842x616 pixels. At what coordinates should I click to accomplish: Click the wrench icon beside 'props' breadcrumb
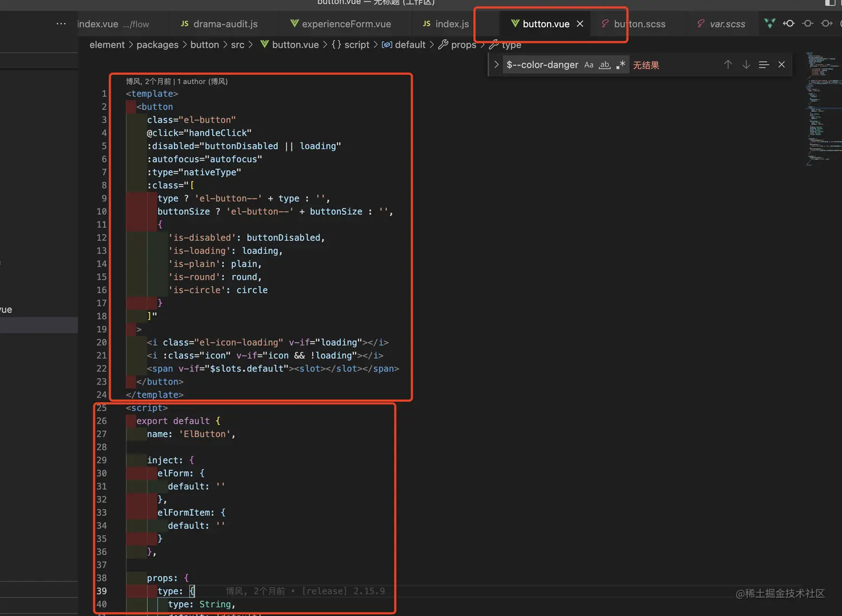click(443, 45)
